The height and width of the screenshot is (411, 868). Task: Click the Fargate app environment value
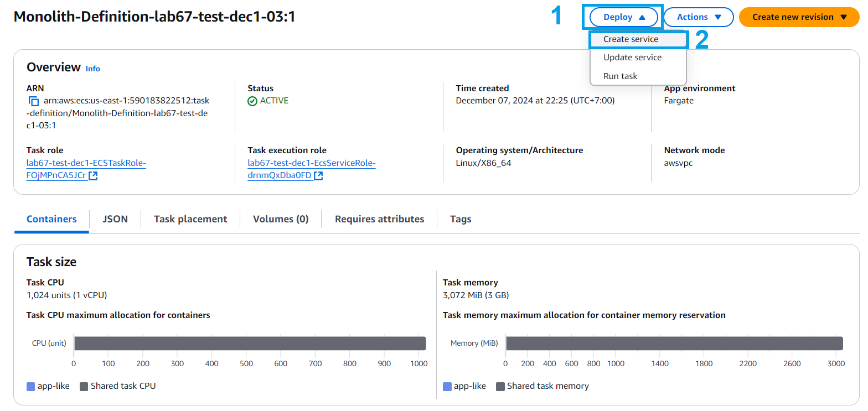(679, 101)
